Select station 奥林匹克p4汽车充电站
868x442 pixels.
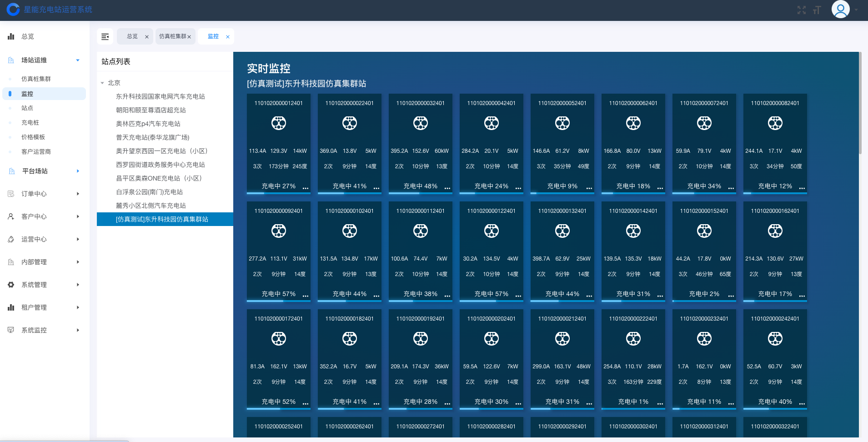pyautogui.click(x=148, y=124)
